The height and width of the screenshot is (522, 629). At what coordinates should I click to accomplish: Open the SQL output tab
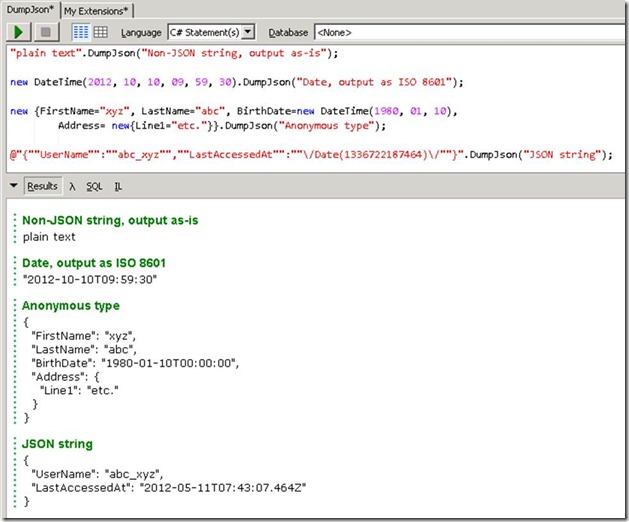click(95, 187)
